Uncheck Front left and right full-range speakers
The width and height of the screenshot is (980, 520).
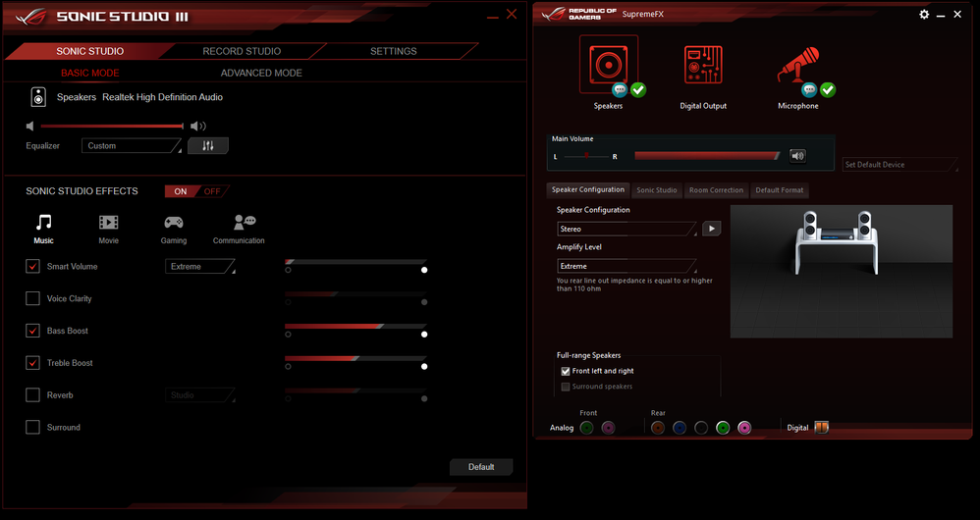(566, 371)
